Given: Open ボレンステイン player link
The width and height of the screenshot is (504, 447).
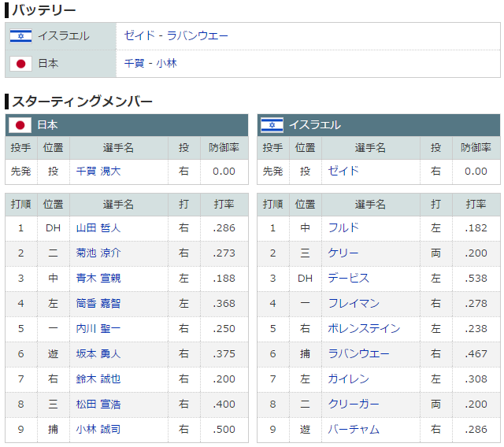Looking at the screenshot, I should tap(364, 328).
